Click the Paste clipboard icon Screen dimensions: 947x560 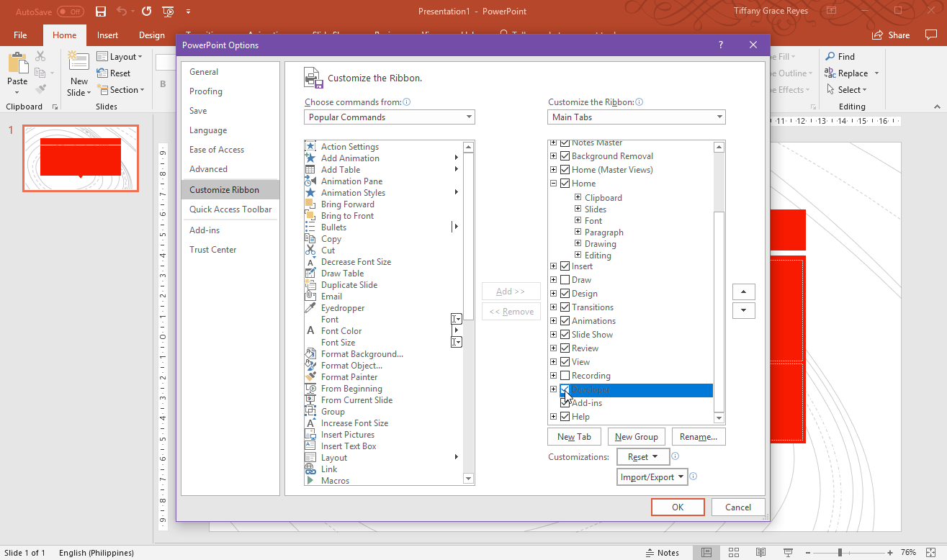coord(17,63)
